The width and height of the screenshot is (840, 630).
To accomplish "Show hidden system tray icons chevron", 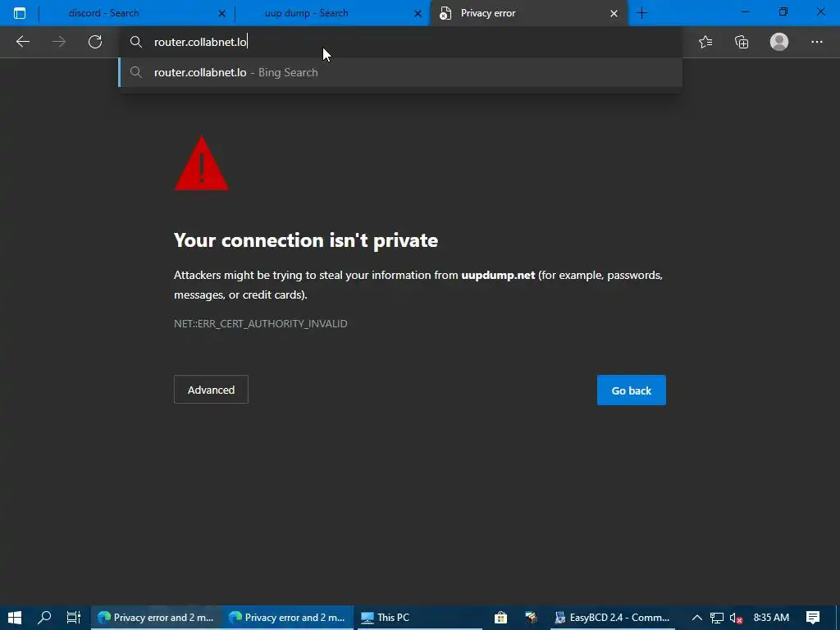I will point(697,618).
